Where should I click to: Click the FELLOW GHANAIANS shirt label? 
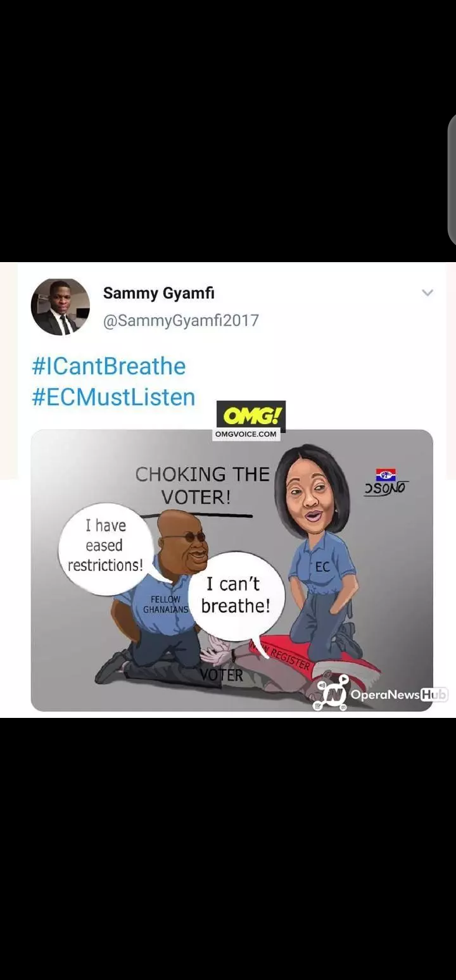point(165,605)
